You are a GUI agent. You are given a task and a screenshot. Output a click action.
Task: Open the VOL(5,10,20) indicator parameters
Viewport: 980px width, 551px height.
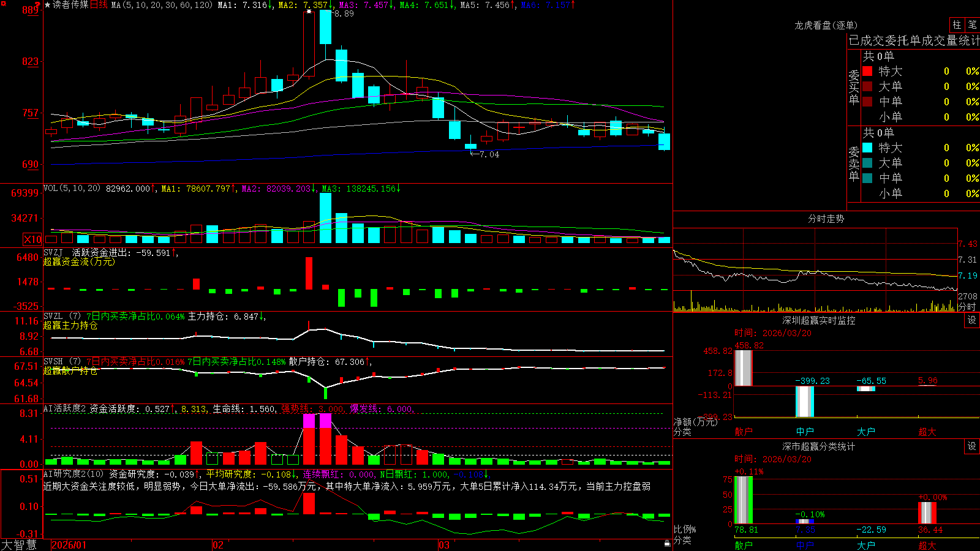point(72,189)
